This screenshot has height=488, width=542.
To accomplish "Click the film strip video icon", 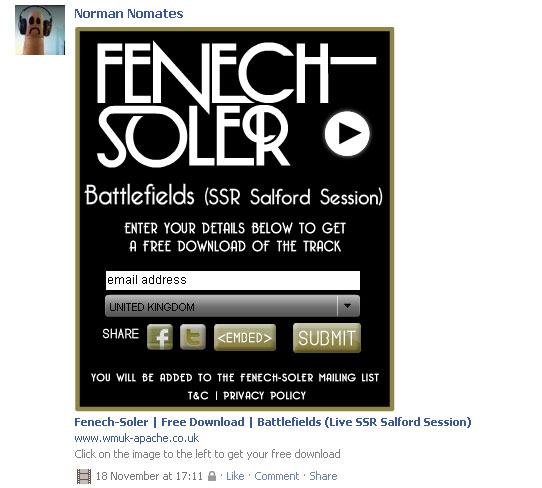I will pos(84,476).
